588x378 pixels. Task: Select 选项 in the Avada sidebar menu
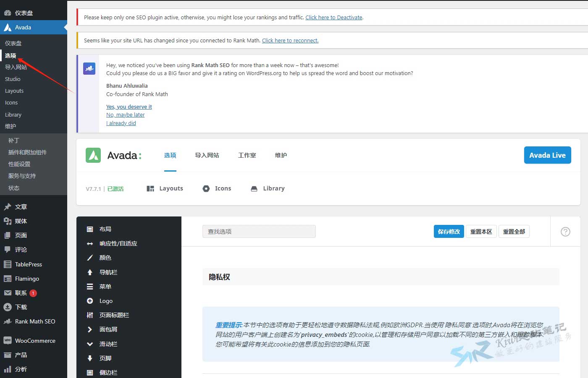pyautogui.click(x=11, y=55)
